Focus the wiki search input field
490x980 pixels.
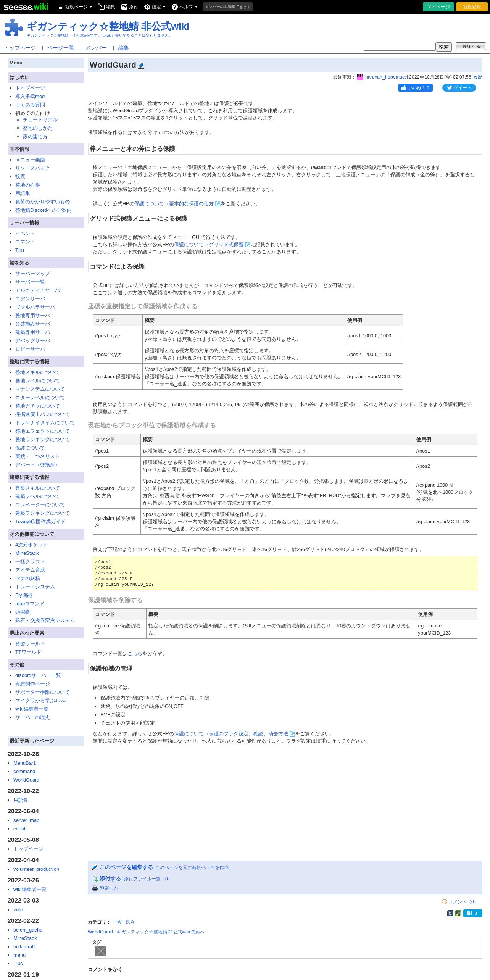400,47
